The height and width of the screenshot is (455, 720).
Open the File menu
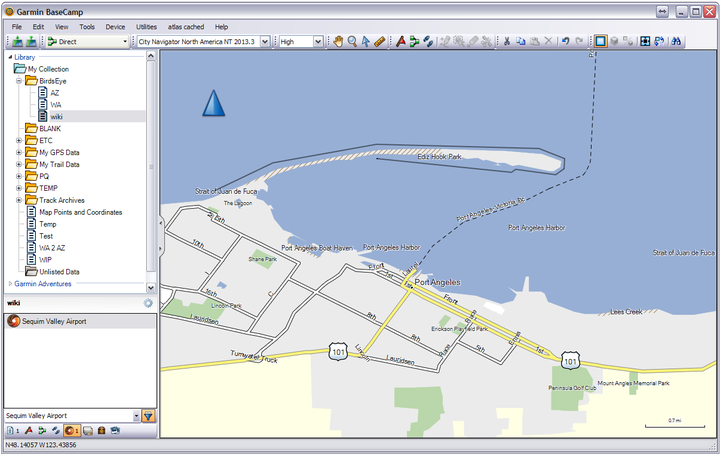pos(17,27)
